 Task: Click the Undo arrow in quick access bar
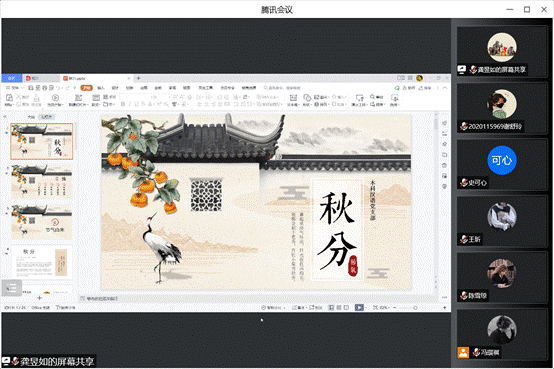tap(59, 88)
